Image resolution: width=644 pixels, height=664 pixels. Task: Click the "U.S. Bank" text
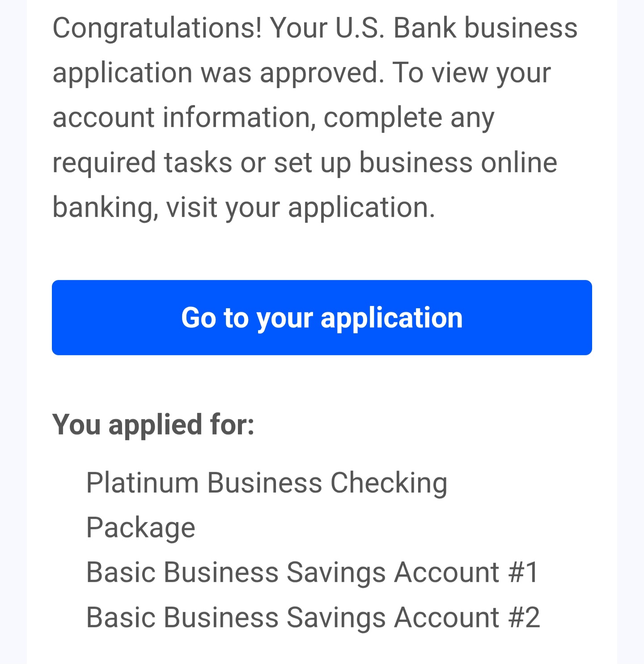[395, 28]
